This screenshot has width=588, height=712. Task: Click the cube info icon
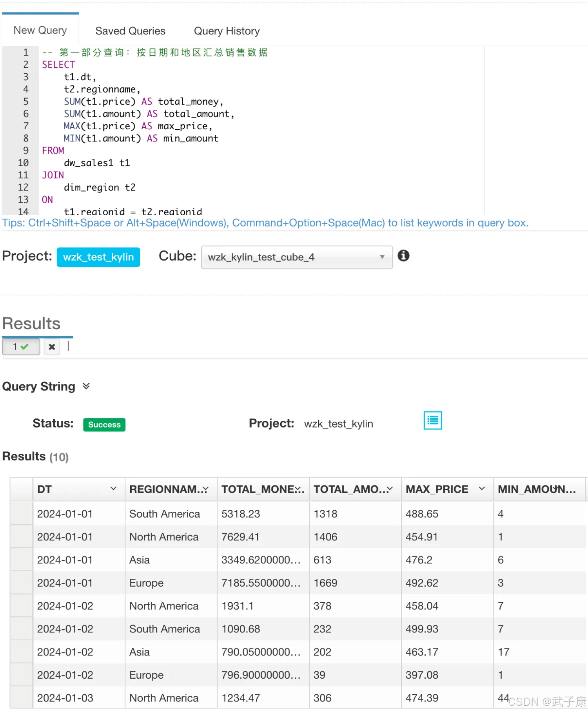coord(403,256)
